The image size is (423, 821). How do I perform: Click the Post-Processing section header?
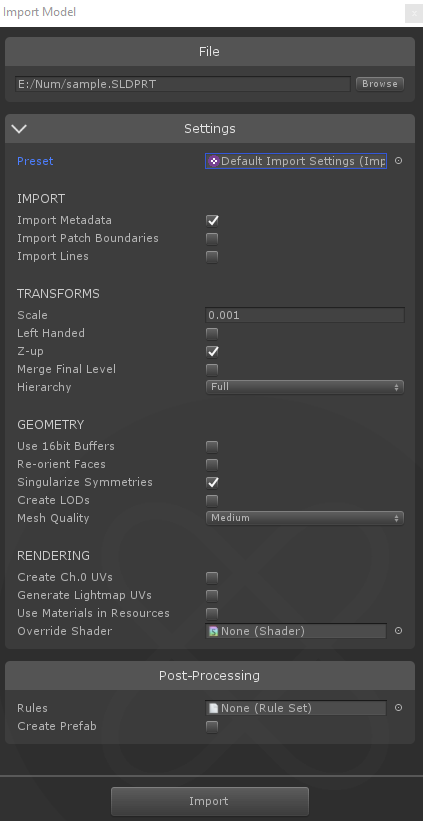pos(209,675)
